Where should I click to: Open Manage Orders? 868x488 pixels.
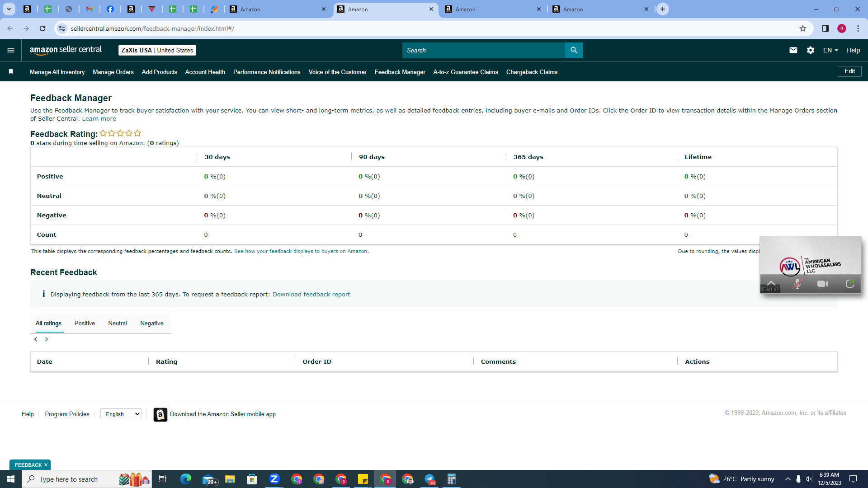tap(113, 72)
